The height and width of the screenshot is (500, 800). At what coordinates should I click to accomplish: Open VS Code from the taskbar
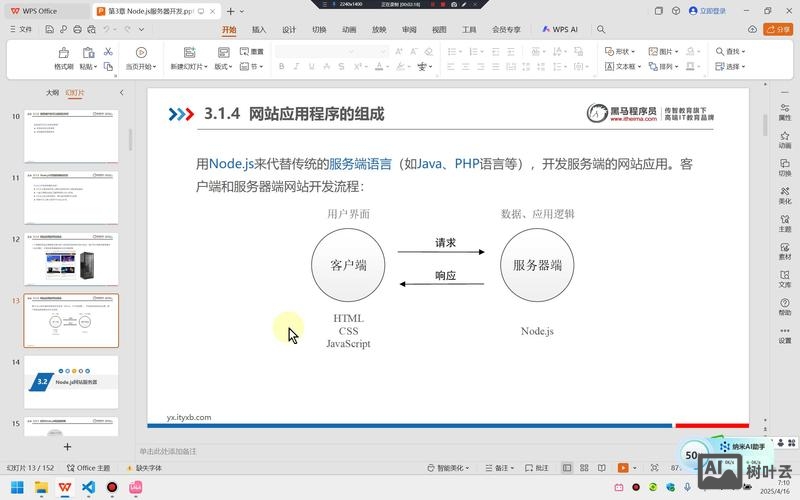click(88, 487)
